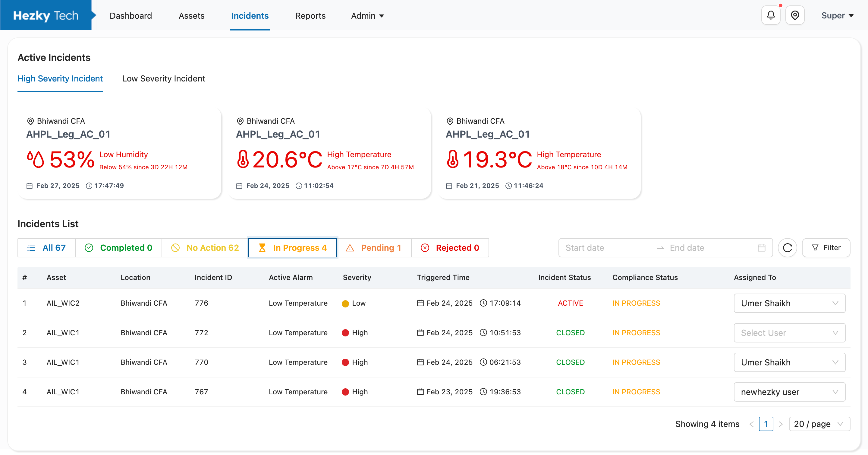Switch to Low Severity Incident tab
868x455 pixels.
click(163, 78)
